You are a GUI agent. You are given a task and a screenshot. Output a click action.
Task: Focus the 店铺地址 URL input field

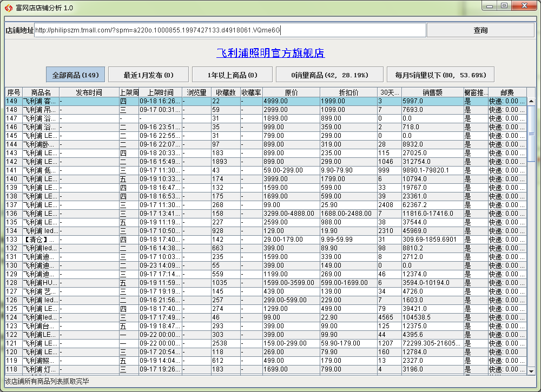[x=230, y=30]
